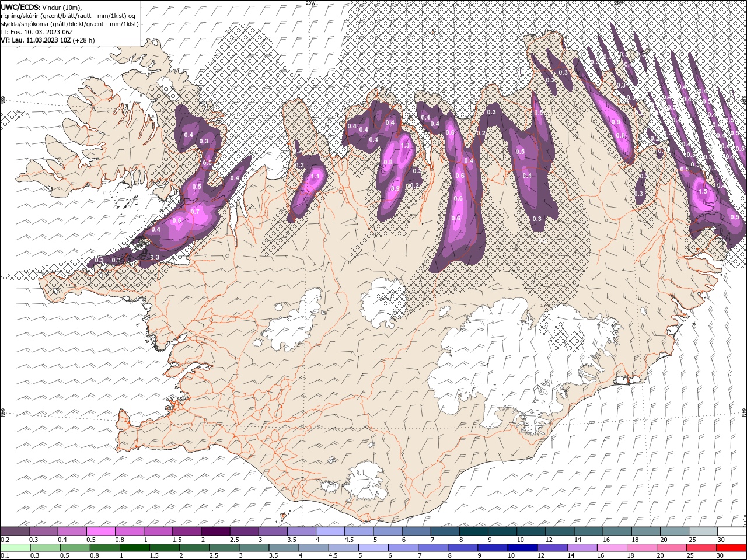
Task: Click the 1.1 precipitation value label
Action: pyautogui.click(x=316, y=177)
